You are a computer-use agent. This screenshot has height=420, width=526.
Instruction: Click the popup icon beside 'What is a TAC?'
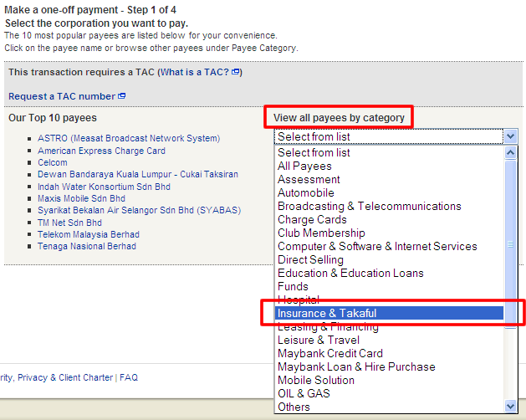(x=236, y=72)
